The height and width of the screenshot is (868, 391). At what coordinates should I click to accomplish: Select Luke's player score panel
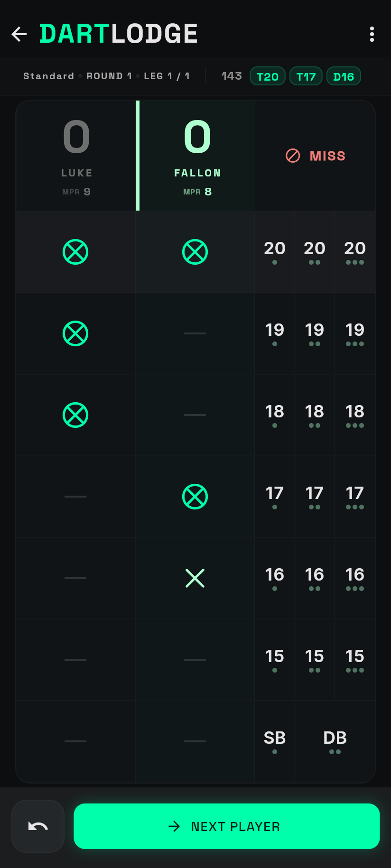pos(76,156)
